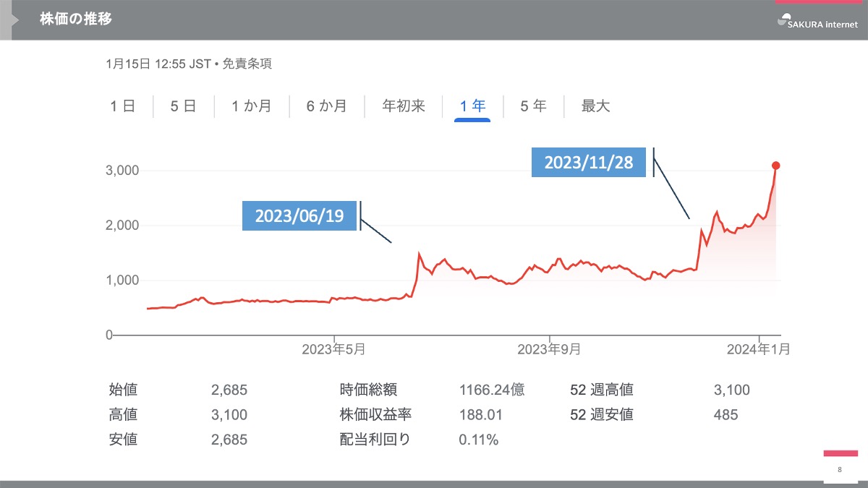Switch to the 1か月 range tab

coord(252,106)
